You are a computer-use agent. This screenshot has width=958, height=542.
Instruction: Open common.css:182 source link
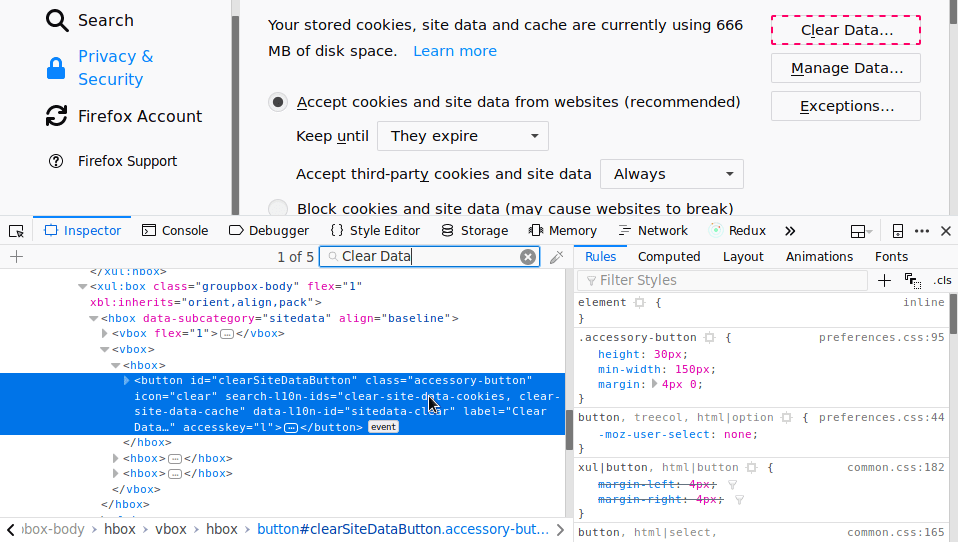point(896,467)
